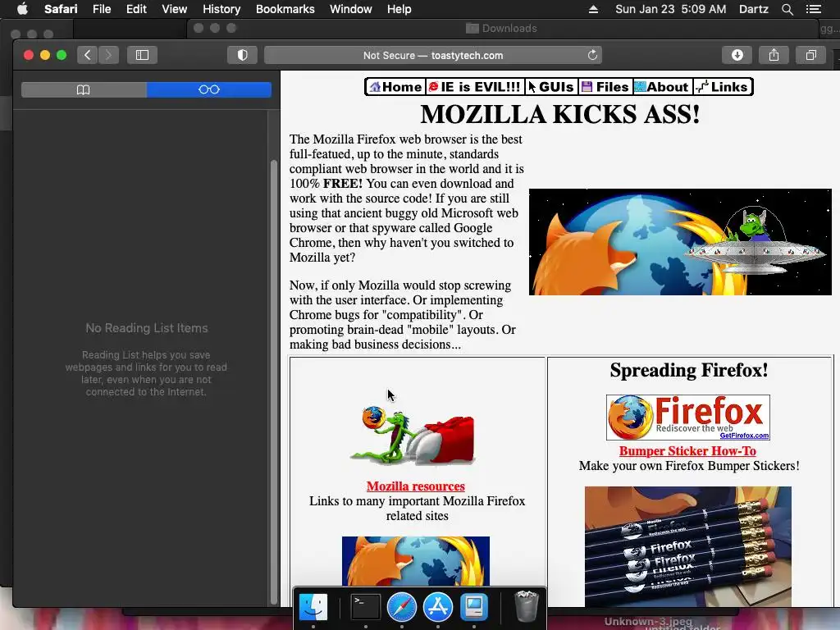The height and width of the screenshot is (630, 840).
Task: Open the Apple menu
Action: pyautogui.click(x=22, y=9)
